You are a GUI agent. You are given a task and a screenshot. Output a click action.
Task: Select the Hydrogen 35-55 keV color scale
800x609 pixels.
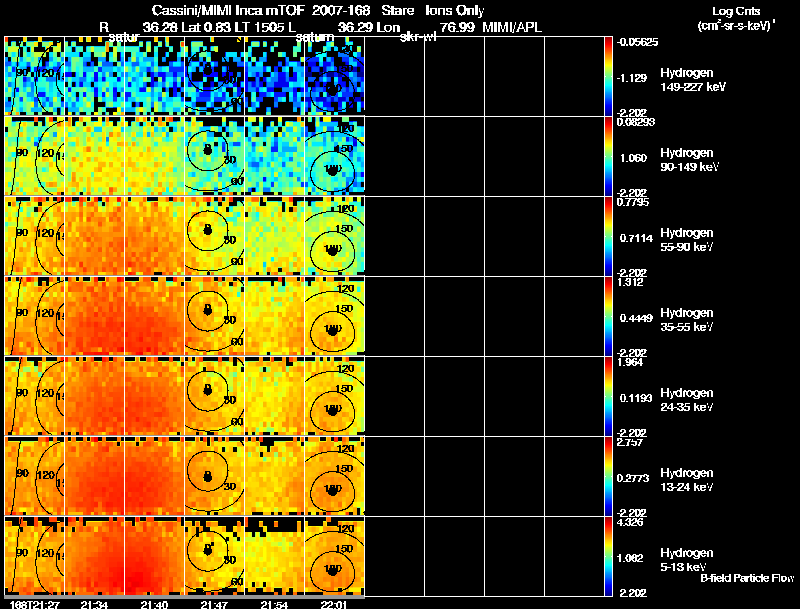(608, 316)
